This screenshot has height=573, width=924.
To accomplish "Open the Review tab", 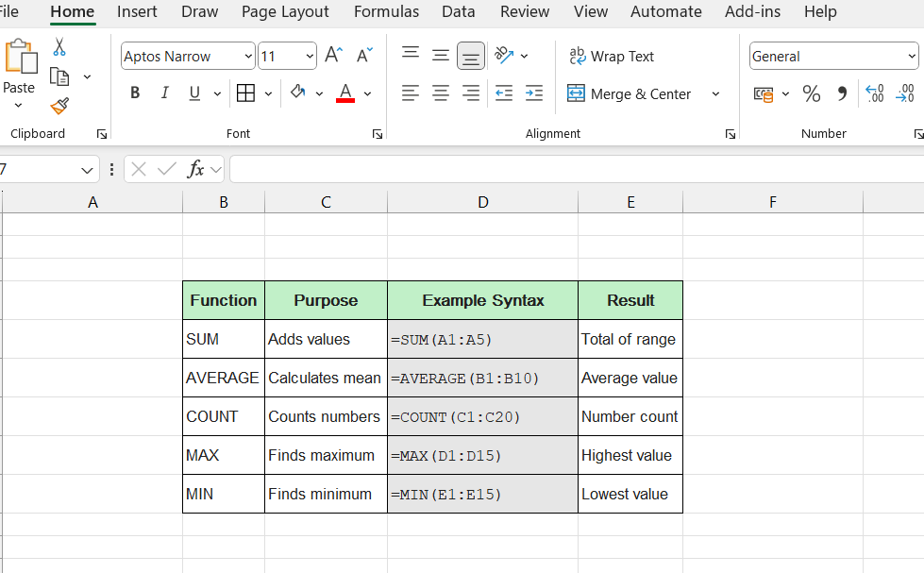I will [x=525, y=11].
